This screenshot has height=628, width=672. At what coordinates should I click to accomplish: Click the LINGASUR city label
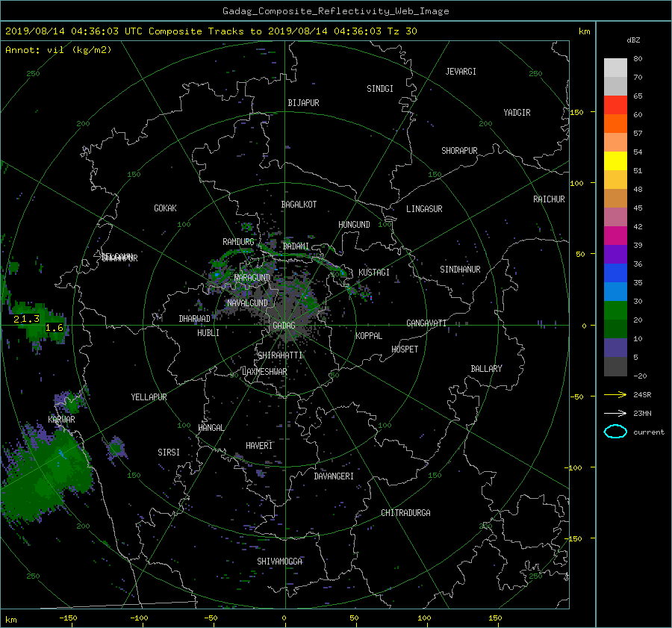pyautogui.click(x=424, y=209)
